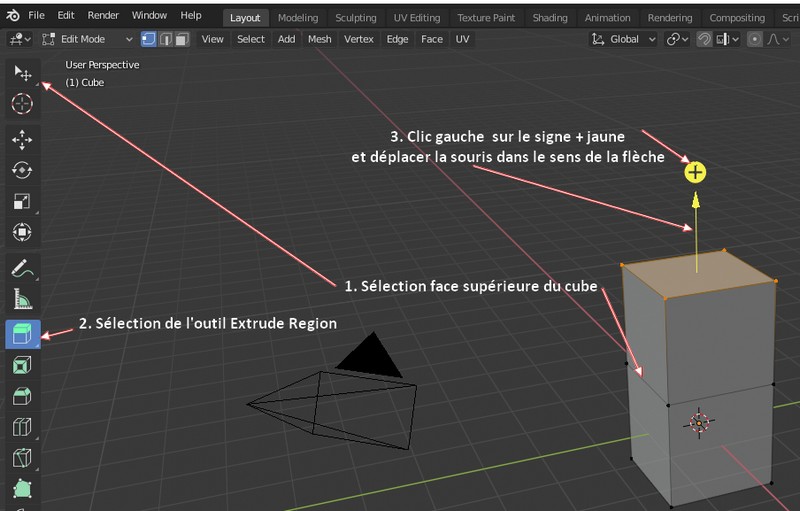Select the Measure tool
The height and width of the screenshot is (511, 800).
(x=22, y=299)
